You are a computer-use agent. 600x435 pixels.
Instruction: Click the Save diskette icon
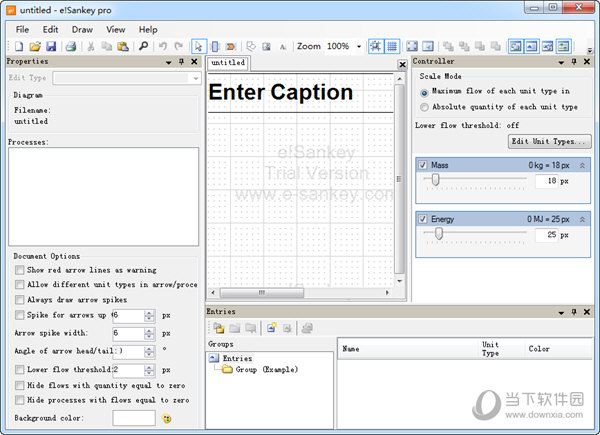click(x=50, y=46)
